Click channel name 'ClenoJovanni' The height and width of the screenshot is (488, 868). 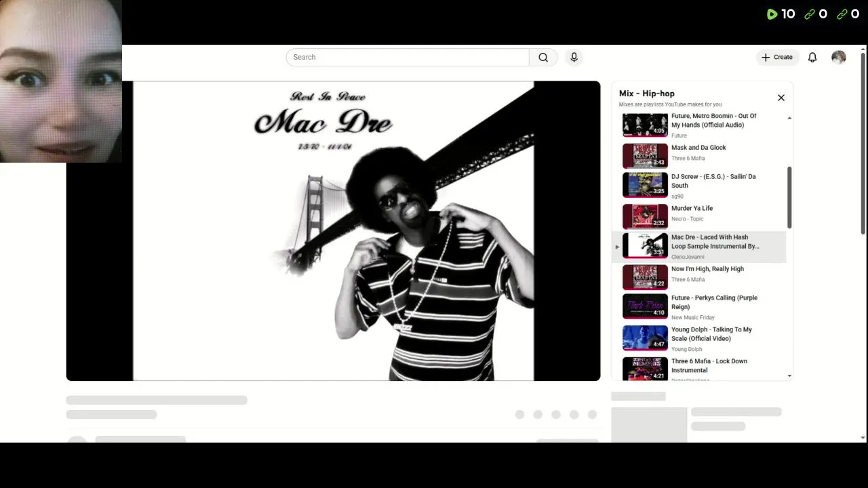point(688,257)
